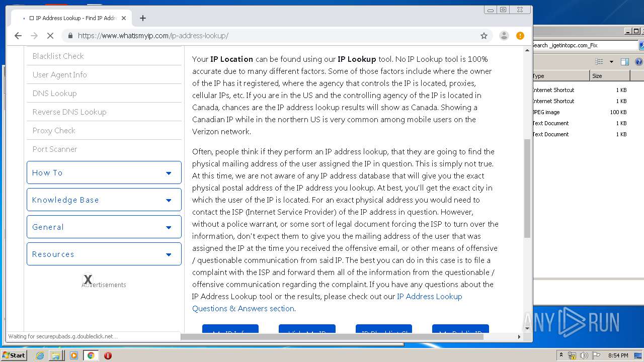This screenshot has height=362, width=644.
Task: Open a new Chrome tab
Action: click(143, 18)
